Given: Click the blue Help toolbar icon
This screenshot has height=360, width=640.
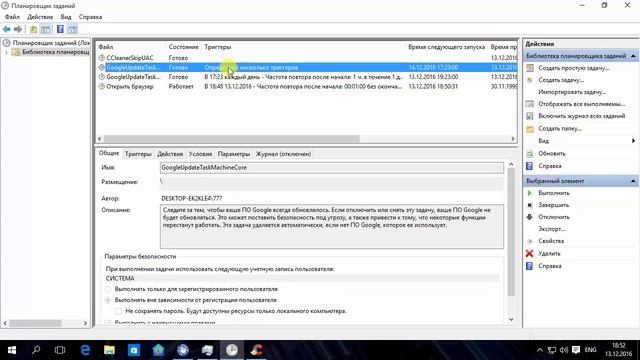Looking at the screenshot, I should (60, 29).
